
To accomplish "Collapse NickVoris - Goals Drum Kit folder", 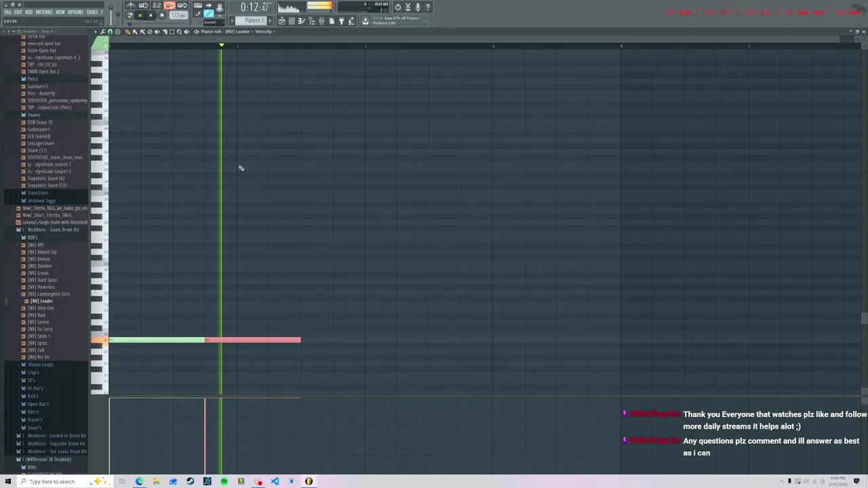I will point(52,230).
